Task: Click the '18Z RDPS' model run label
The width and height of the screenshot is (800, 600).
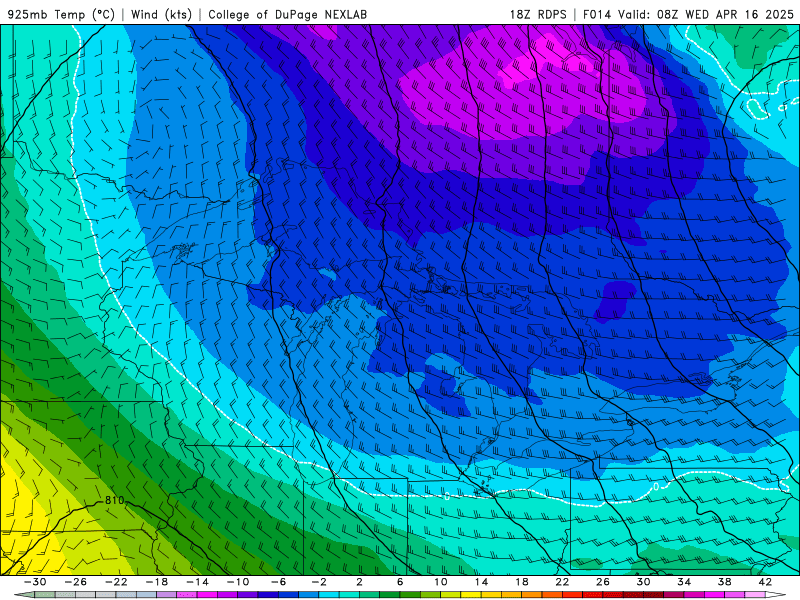Action: coord(538,14)
